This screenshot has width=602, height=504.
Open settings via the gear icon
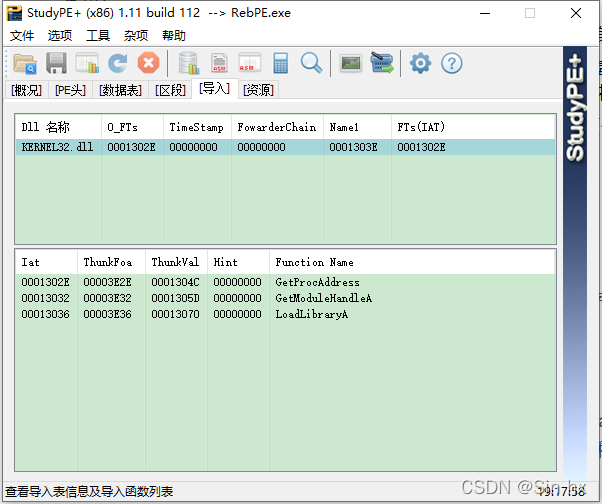coord(420,63)
